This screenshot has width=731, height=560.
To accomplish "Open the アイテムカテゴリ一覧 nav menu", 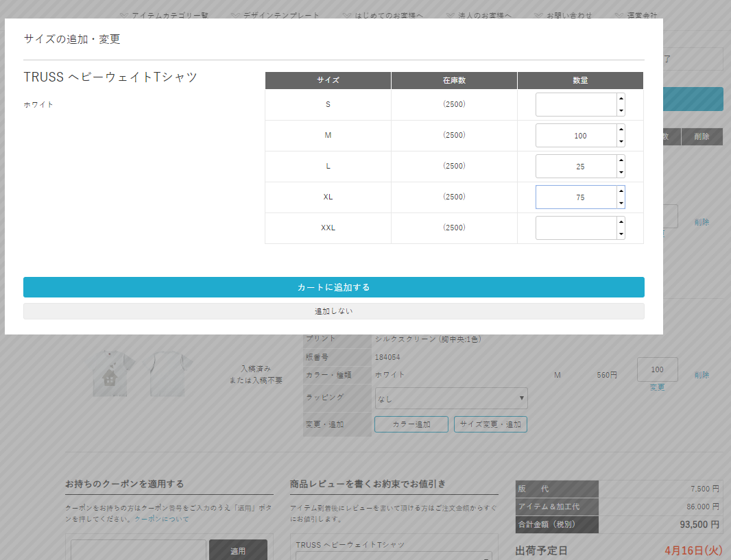I will [164, 15].
